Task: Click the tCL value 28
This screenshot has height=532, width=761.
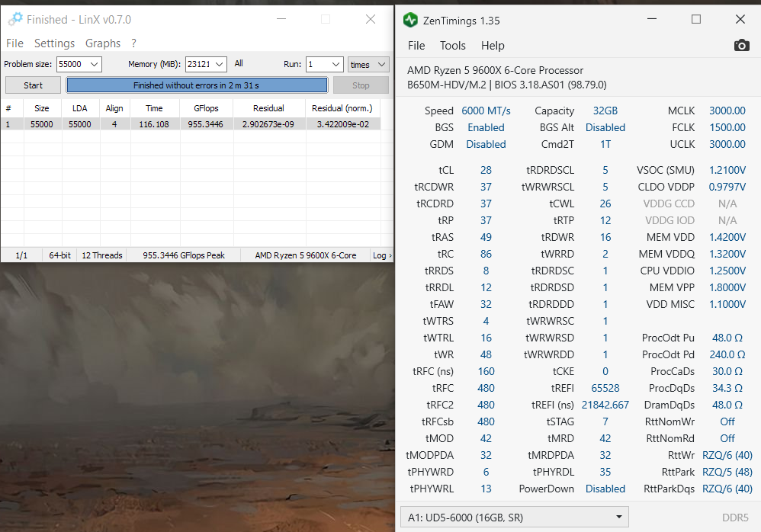Action: [486, 170]
